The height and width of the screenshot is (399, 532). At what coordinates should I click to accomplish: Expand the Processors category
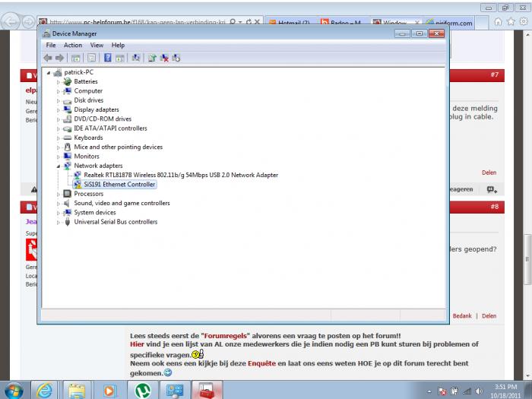59,195
